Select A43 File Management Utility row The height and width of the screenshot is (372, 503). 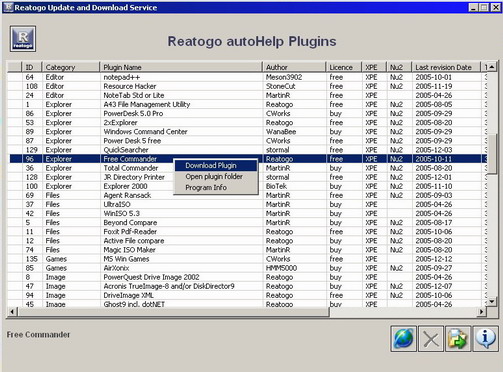(247, 104)
